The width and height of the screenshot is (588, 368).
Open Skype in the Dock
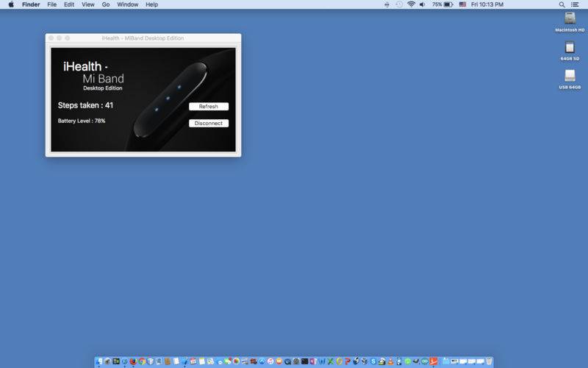[373, 361]
